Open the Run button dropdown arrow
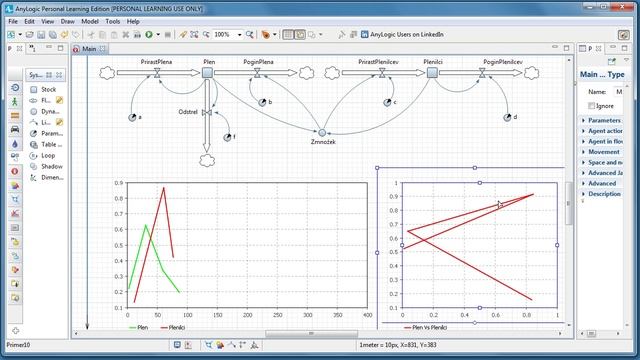 point(158,35)
